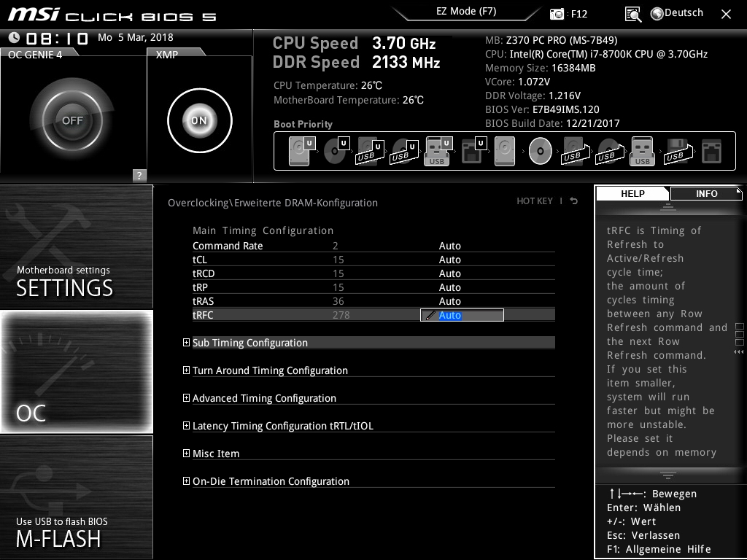The height and width of the screenshot is (560, 747).
Task: Toggle the OC Genie 4 OFF button
Action: [x=72, y=120]
